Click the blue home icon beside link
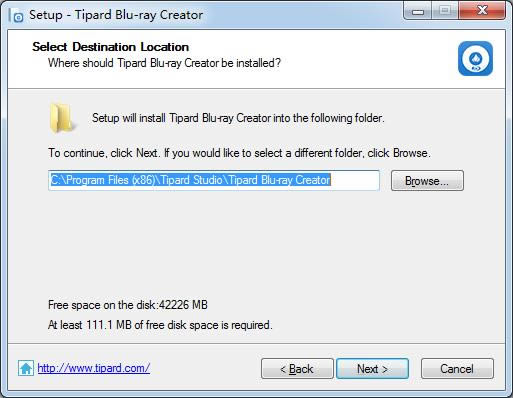The width and height of the screenshot is (513, 398). [x=26, y=368]
